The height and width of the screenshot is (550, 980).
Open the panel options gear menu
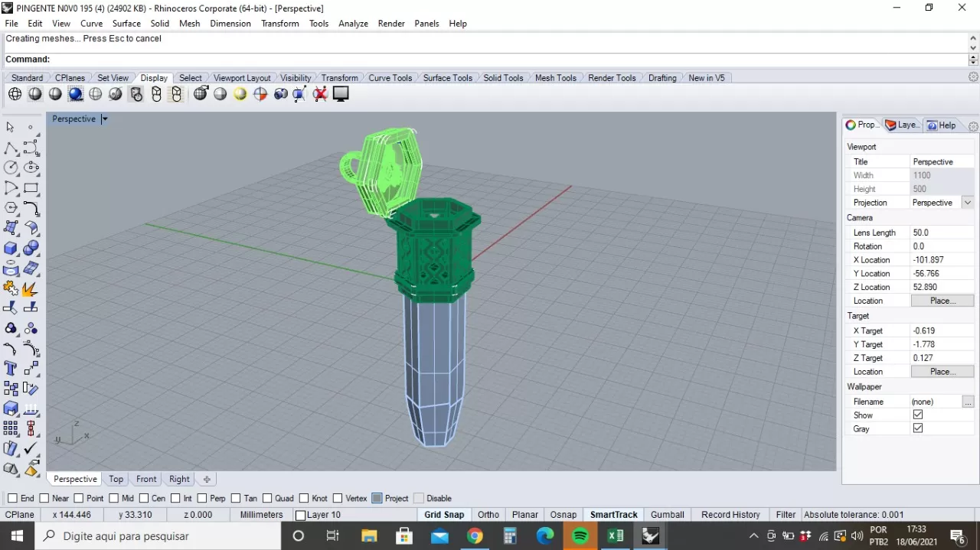973,125
